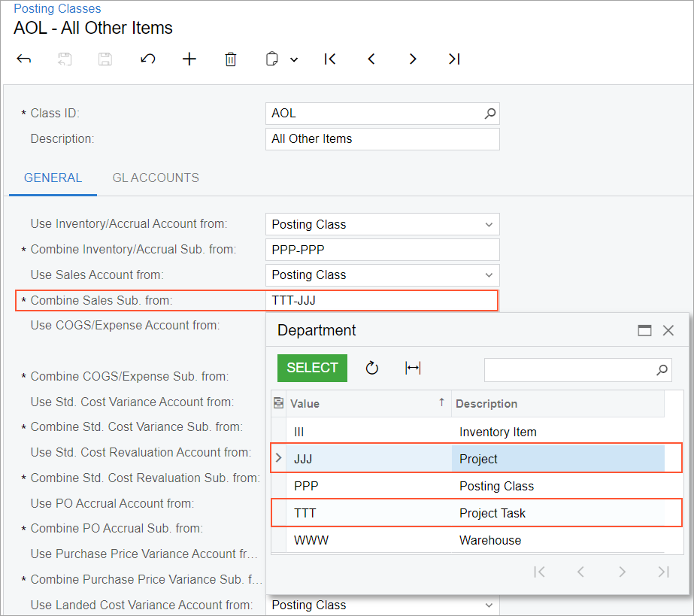The image size is (694, 616).
Task: Open the Posting Classes breadcrumb link
Action: [57, 9]
